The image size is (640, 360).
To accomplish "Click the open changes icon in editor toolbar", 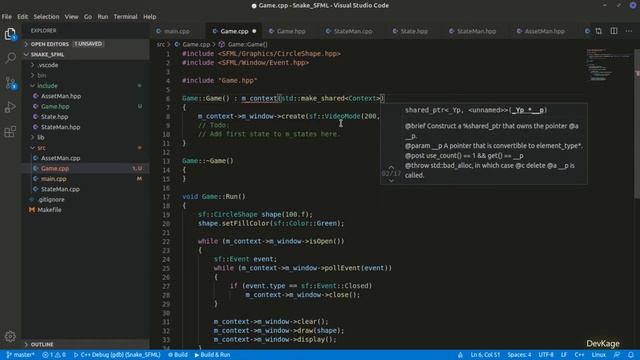I will tap(598, 31).
